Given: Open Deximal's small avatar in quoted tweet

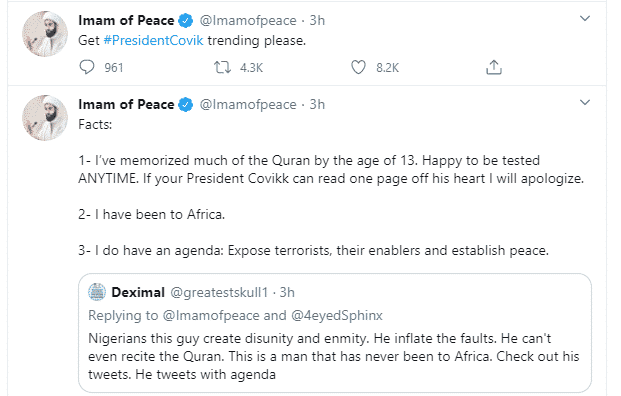Looking at the screenshot, I should coord(97,292).
